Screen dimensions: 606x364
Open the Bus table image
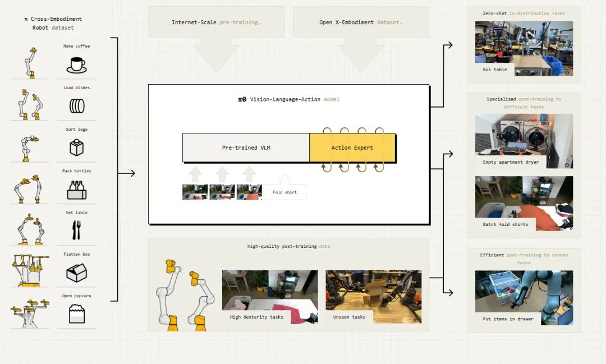tap(524, 48)
